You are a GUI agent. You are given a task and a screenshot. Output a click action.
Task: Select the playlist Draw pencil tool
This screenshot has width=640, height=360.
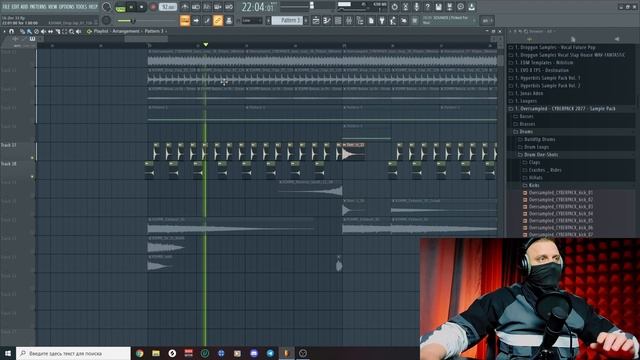(x=22, y=31)
